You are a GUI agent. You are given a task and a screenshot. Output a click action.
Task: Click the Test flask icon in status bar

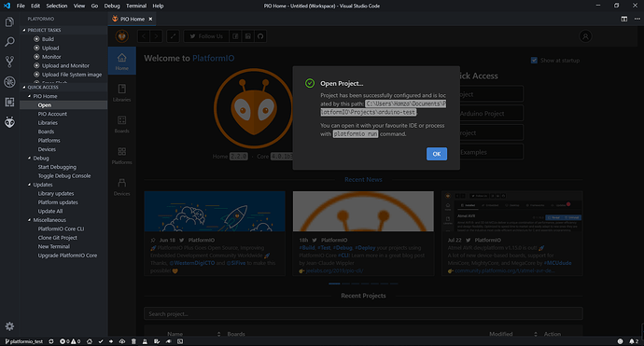145,341
